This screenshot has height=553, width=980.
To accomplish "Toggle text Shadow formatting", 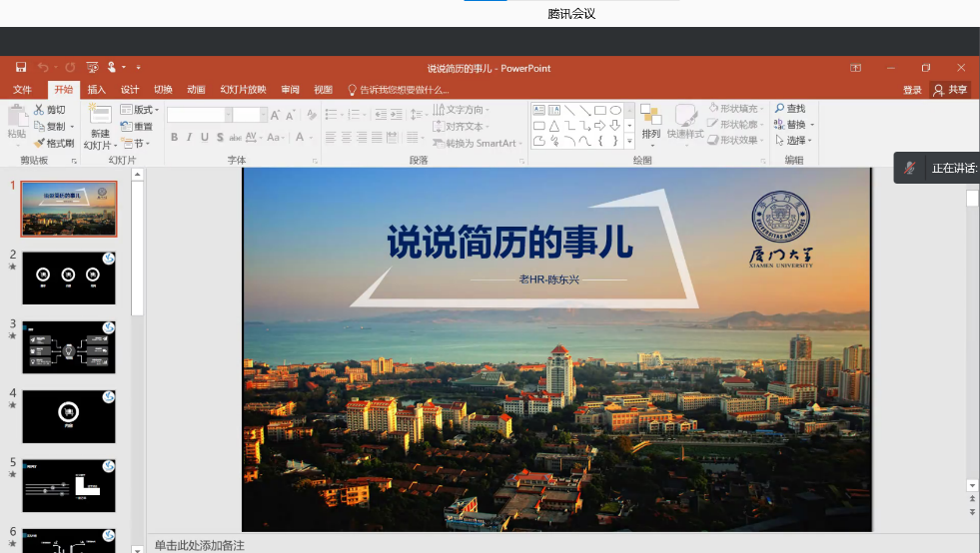I will tap(220, 137).
